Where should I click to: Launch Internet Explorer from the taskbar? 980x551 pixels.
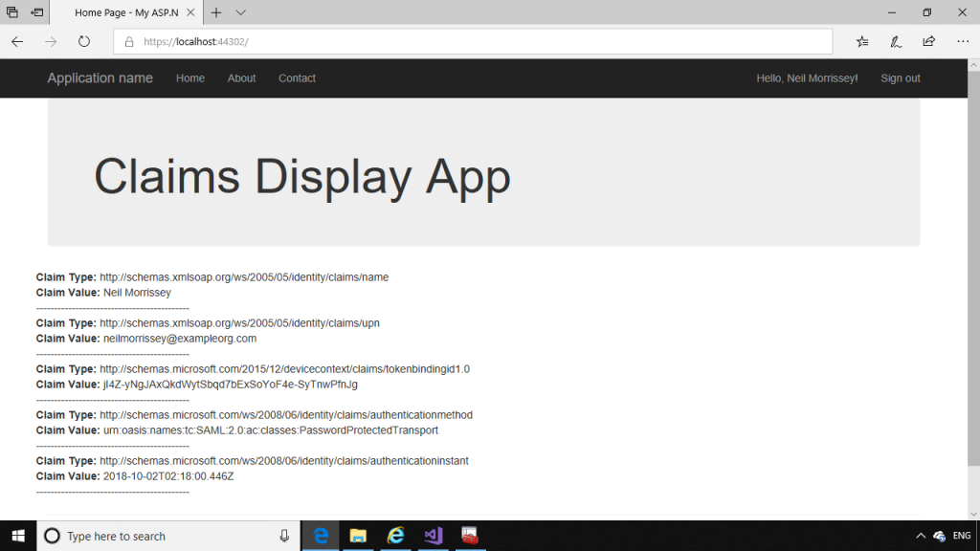click(x=394, y=536)
